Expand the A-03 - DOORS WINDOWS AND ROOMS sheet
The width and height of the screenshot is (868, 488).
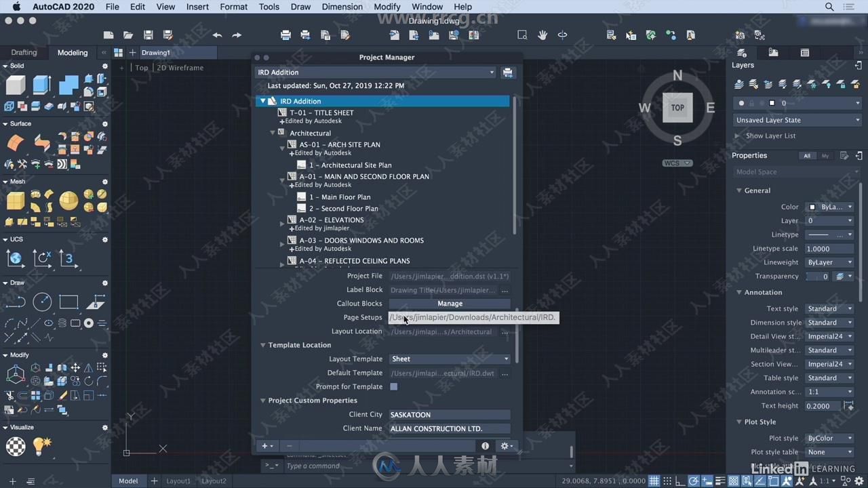(x=283, y=243)
